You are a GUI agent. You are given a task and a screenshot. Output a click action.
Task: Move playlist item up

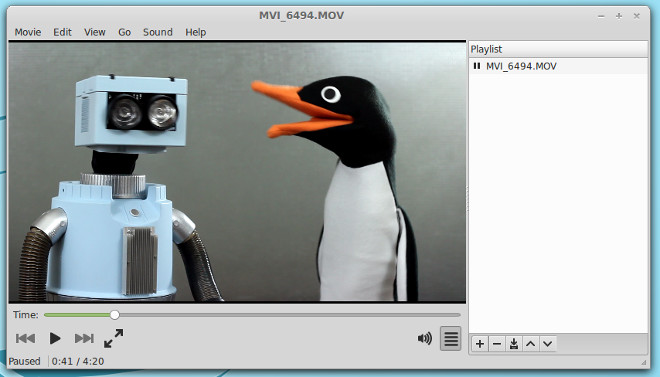pos(530,344)
